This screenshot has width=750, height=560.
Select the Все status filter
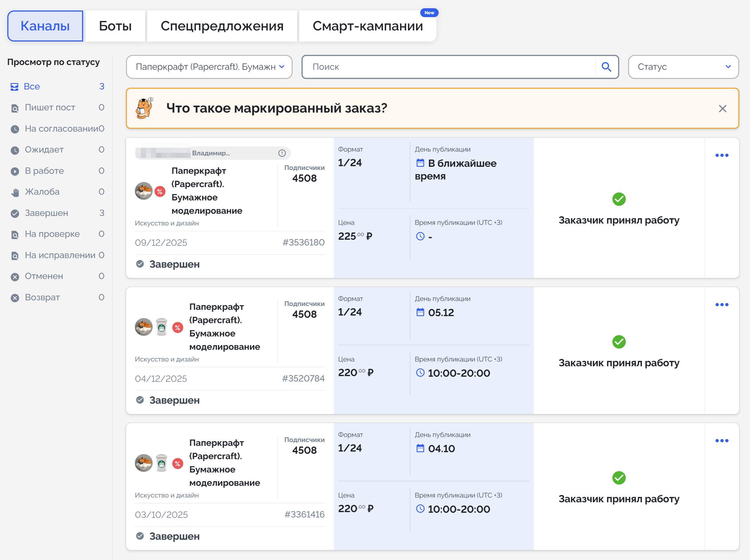click(31, 86)
